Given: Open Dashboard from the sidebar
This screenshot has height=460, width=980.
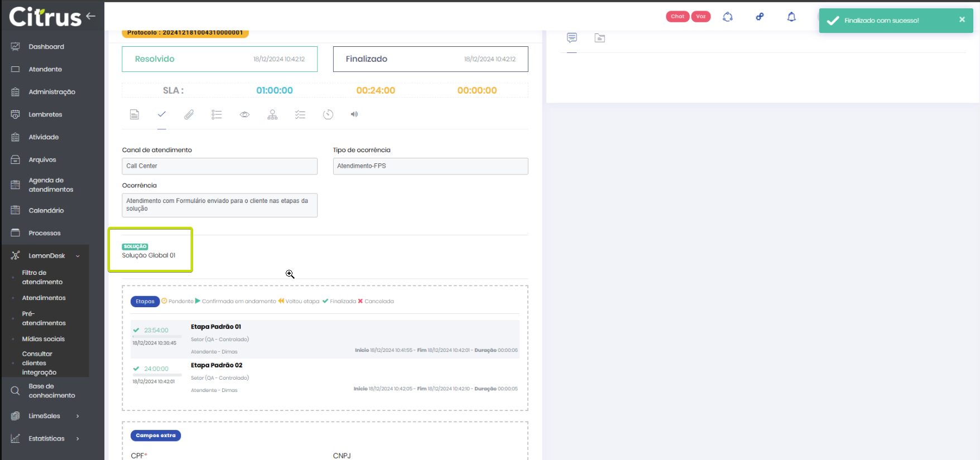Looking at the screenshot, I should pos(46,47).
